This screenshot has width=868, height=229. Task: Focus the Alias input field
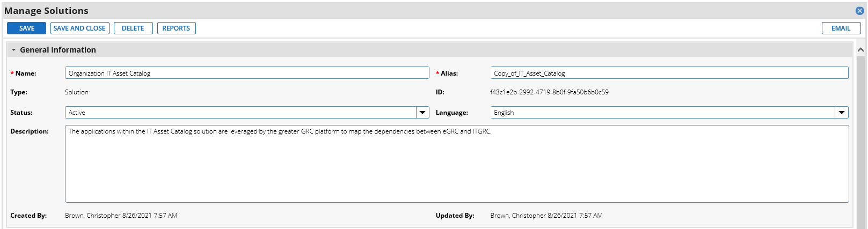click(x=669, y=73)
